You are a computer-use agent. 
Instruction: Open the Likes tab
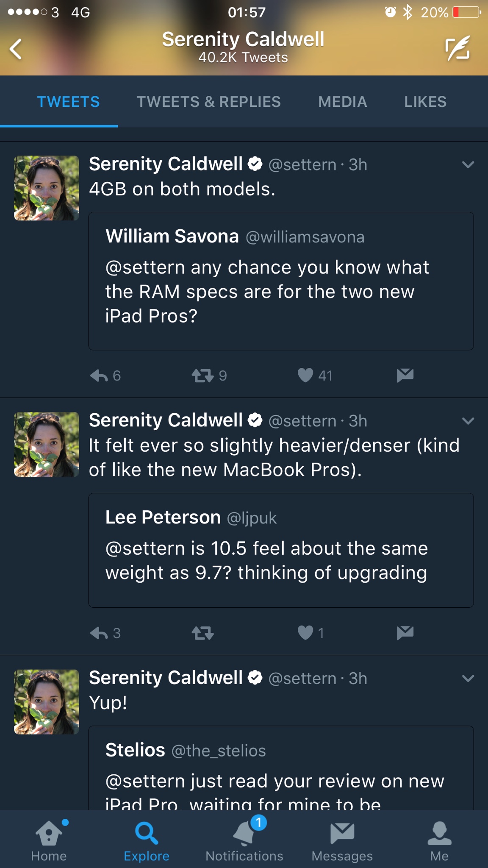coord(425,102)
